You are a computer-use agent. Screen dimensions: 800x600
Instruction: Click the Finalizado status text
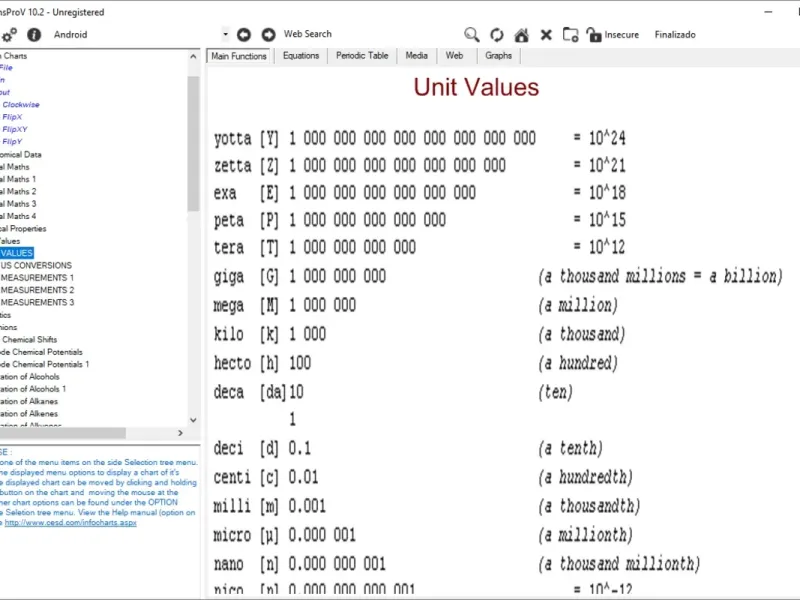[x=674, y=35]
